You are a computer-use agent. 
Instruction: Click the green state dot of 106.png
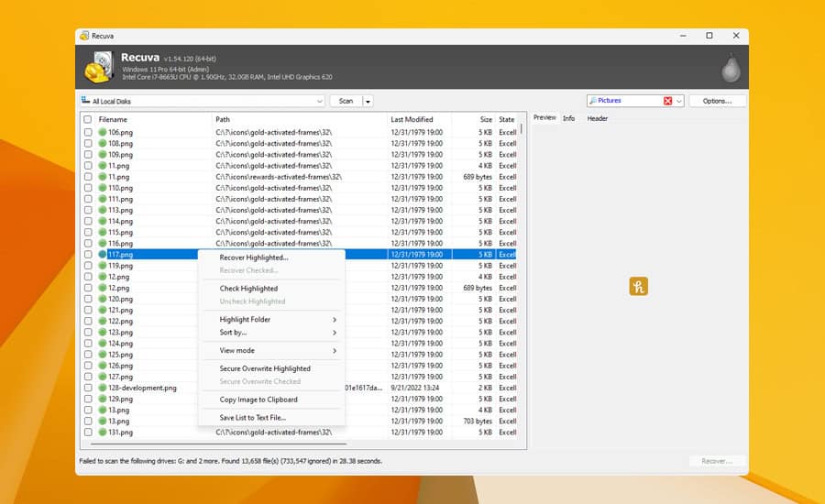[103, 132]
